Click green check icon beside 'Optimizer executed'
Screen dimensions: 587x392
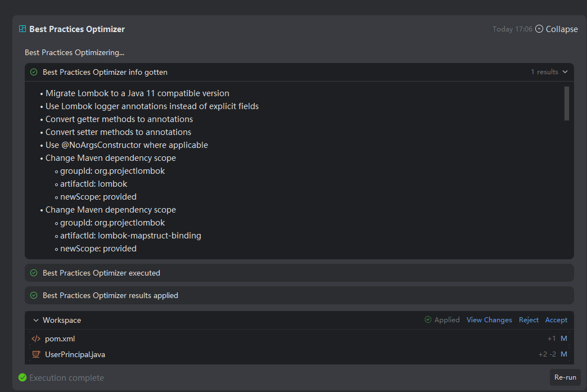tap(34, 273)
